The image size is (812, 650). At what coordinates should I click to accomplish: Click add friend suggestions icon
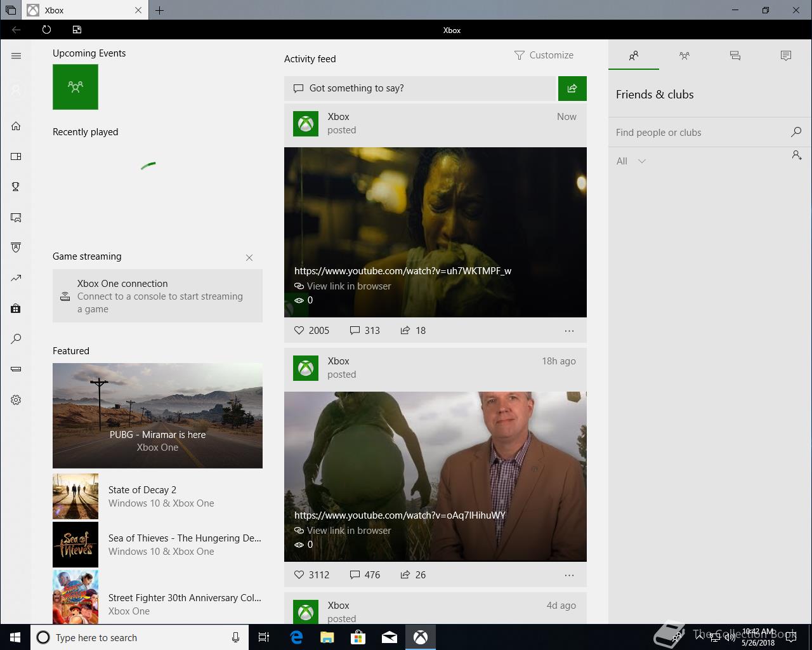point(797,155)
